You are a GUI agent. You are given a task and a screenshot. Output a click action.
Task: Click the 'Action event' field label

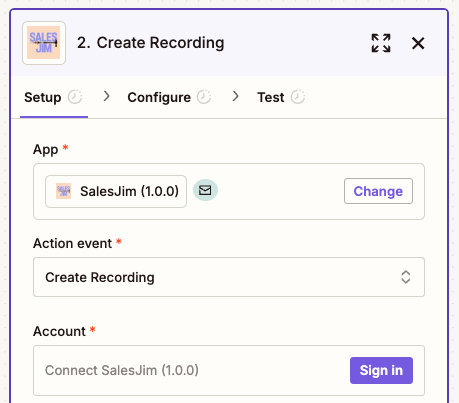point(72,243)
